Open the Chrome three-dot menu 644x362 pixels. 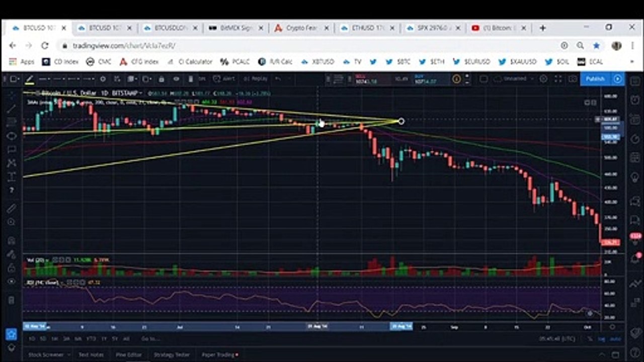(x=632, y=46)
